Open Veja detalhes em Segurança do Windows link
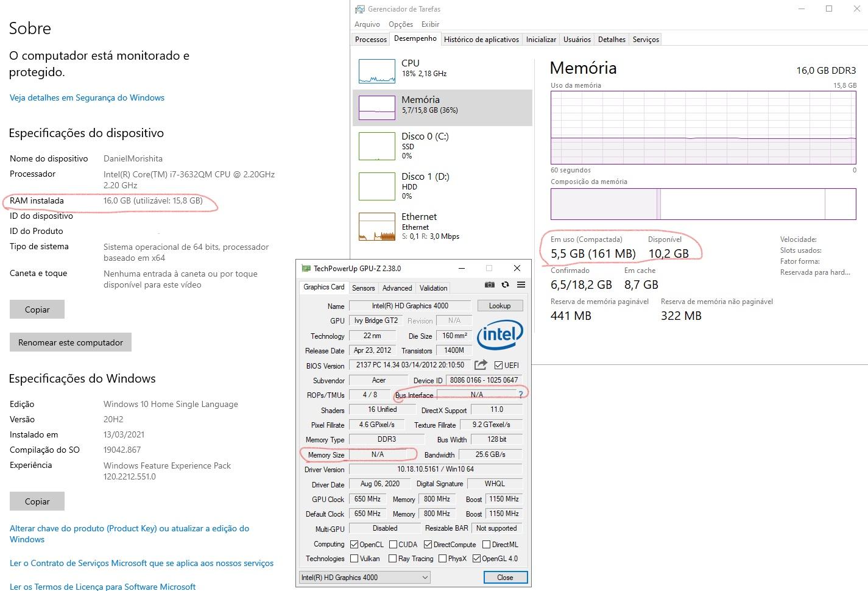 click(x=87, y=97)
